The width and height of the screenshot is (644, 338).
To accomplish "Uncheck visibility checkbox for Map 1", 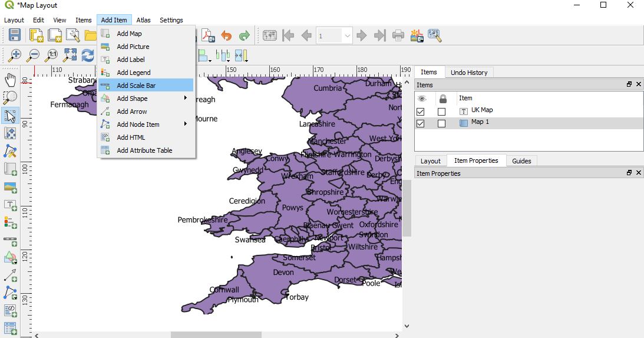I will tap(420, 124).
